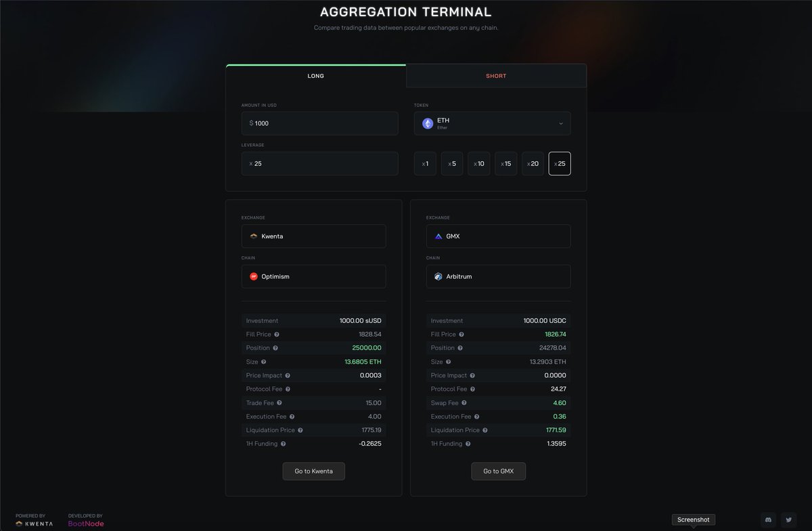Click investment value 1000.00 USDC
This screenshot has height=531, width=812.
coord(545,321)
